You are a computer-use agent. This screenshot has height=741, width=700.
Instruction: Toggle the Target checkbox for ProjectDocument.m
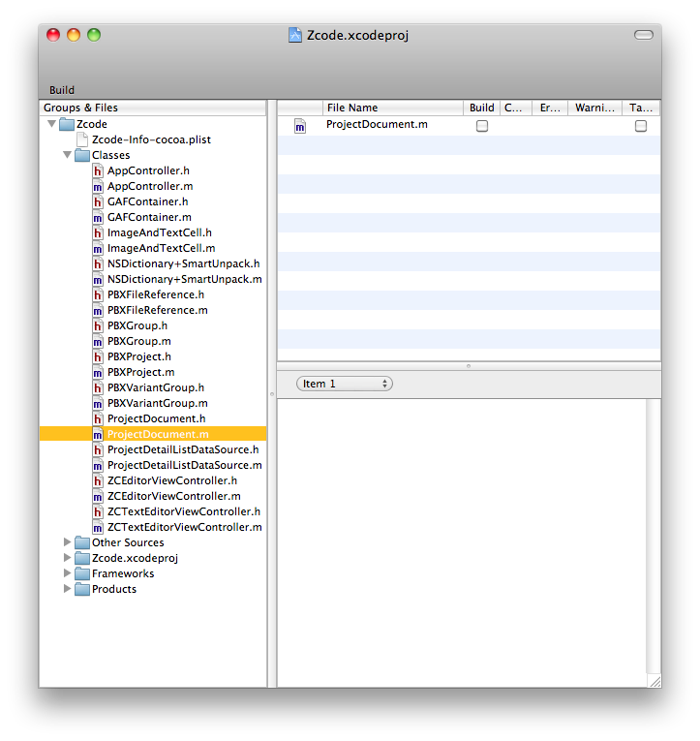click(641, 126)
